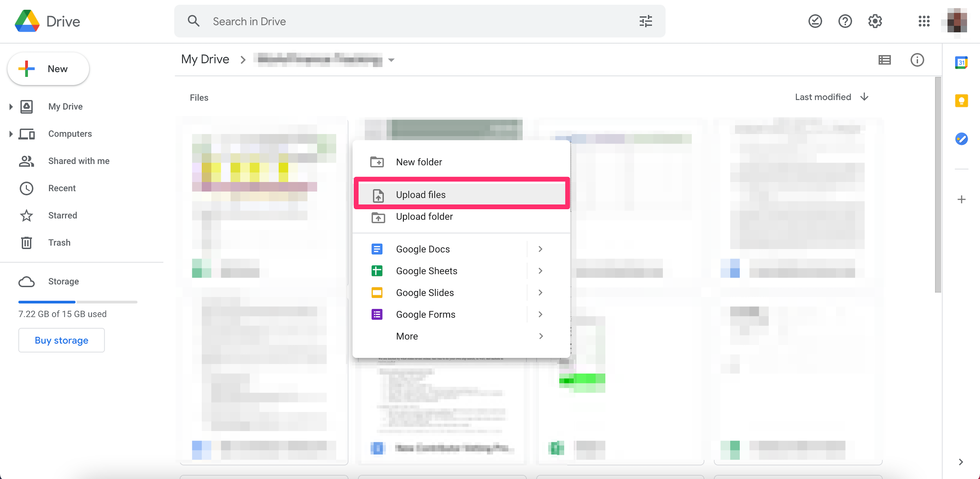Go to My Drive breadcrumb
Viewport: 980px width, 479px height.
pyautogui.click(x=205, y=59)
